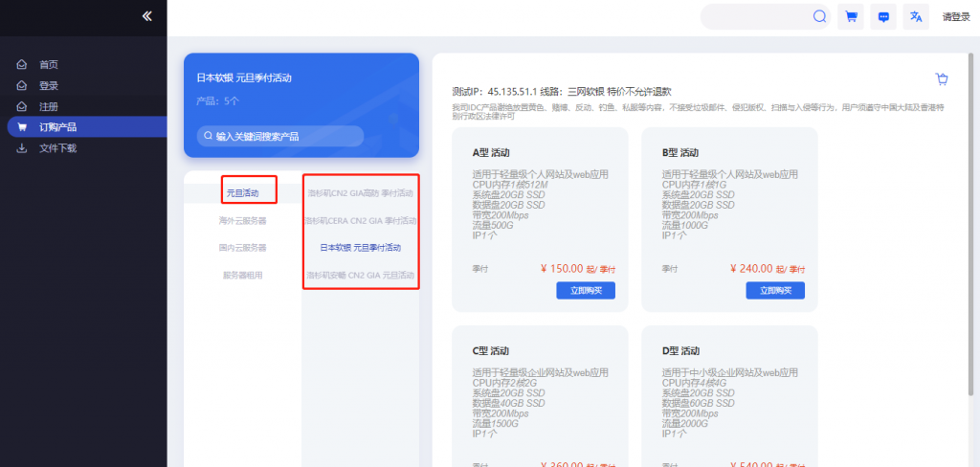Open 洛杉矶CERA CN2 GIA 季付活动
Screen dimensions: 980x467
(x=361, y=221)
